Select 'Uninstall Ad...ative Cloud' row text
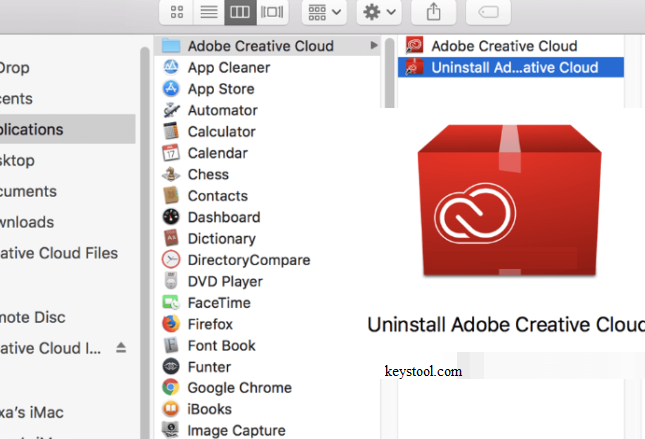The image size is (645, 439). coord(515,67)
